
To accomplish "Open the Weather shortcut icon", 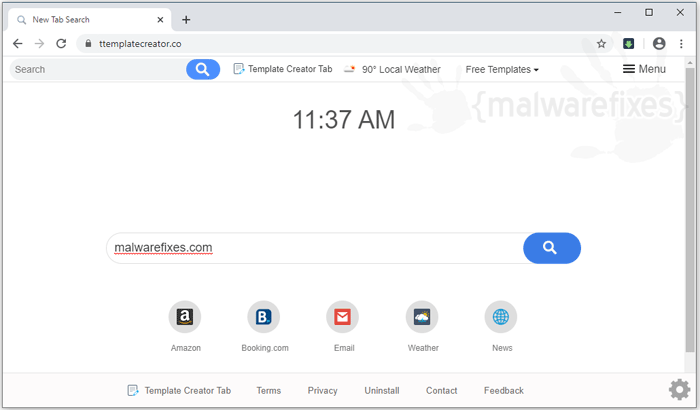I will 422,317.
